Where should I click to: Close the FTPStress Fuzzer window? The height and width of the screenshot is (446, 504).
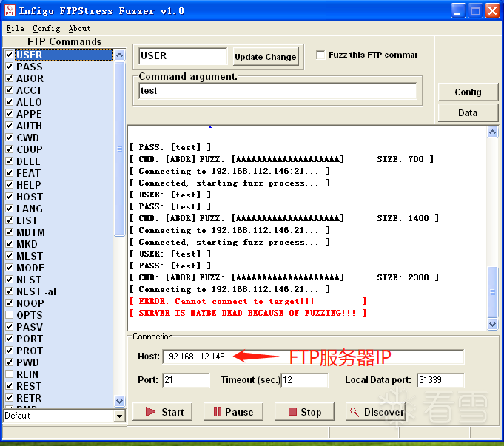[492, 11]
